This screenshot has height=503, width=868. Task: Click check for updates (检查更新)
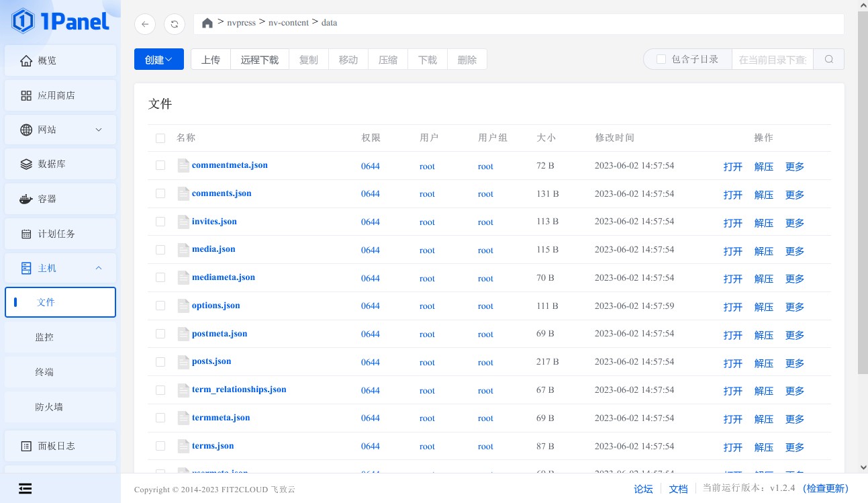coord(826,488)
